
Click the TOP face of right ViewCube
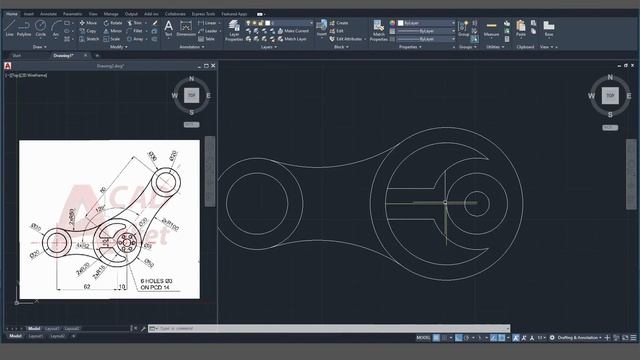pos(610,96)
